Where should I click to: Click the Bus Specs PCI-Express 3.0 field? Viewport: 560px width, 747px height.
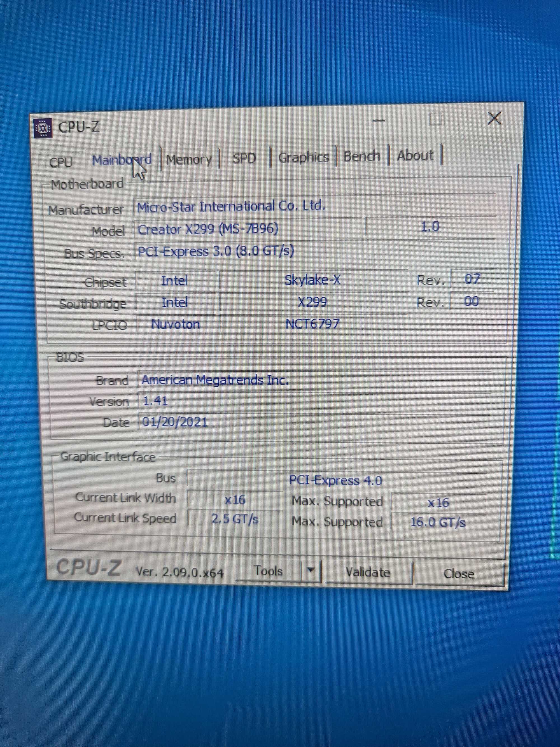point(315,251)
